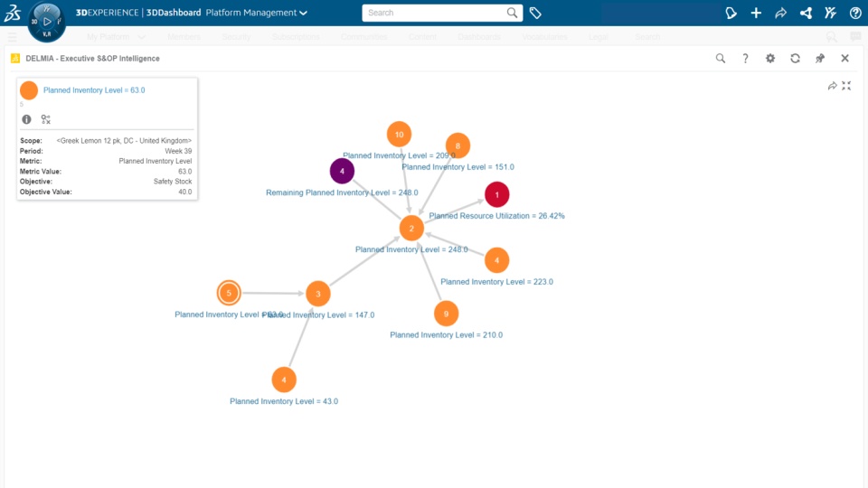The height and width of the screenshot is (488, 868).
Task: Click orange circle in details card
Action: pyautogui.click(x=29, y=90)
